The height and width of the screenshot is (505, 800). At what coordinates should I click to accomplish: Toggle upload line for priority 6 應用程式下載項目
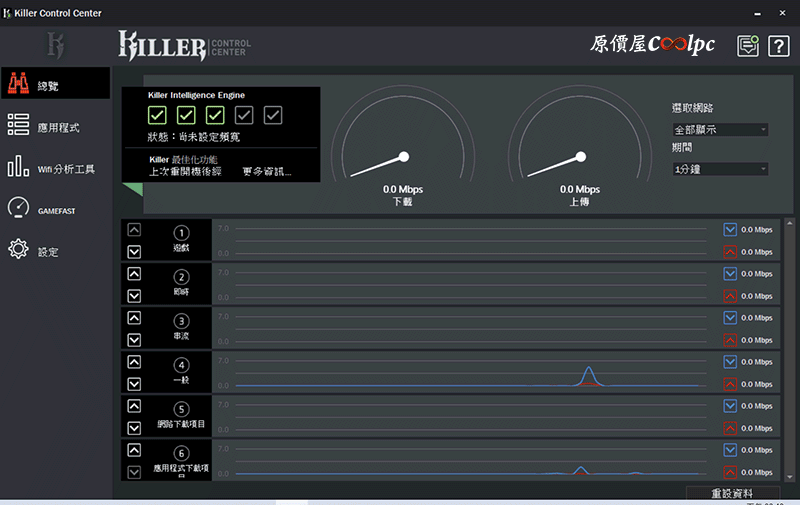click(730, 472)
